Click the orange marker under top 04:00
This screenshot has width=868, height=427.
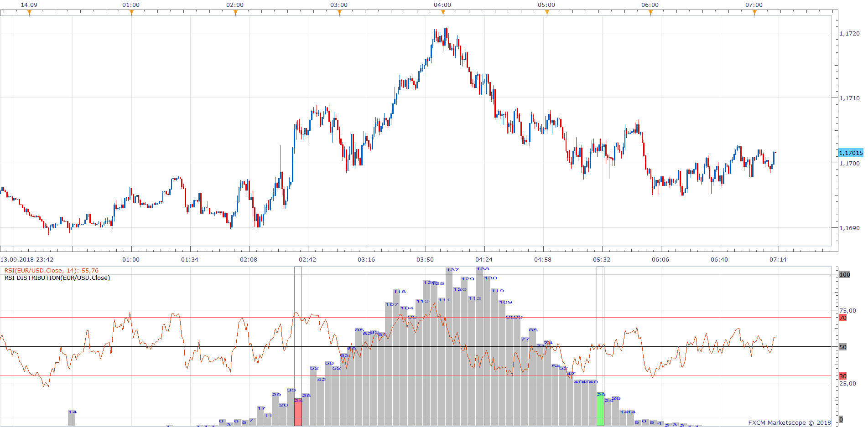(443, 12)
